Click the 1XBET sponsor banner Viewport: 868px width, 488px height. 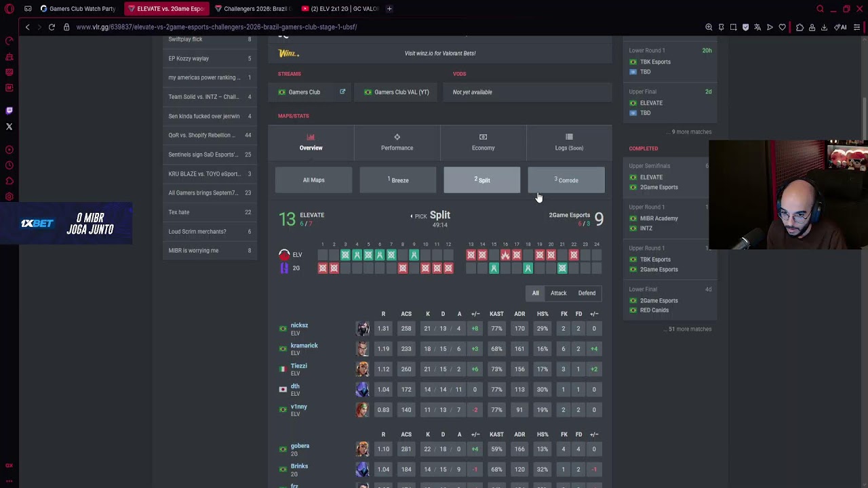(66, 224)
